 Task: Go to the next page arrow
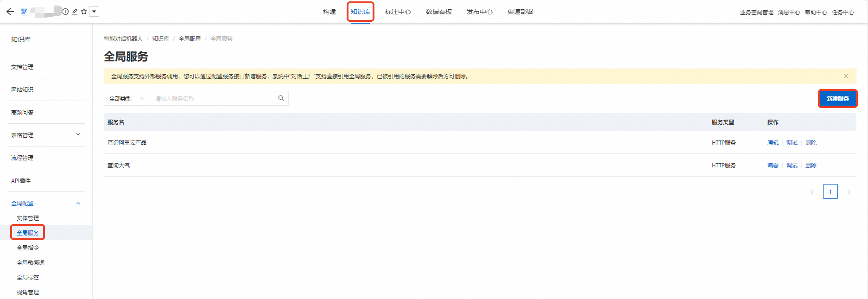(x=849, y=192)
